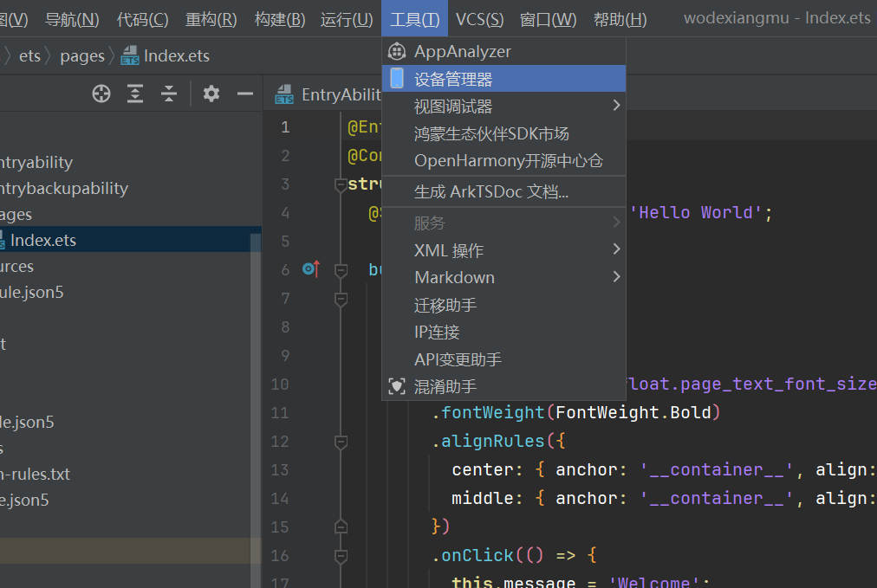Click the pages breadcrumb
This screenshot has width=877, height=588.
coord(82,56)
